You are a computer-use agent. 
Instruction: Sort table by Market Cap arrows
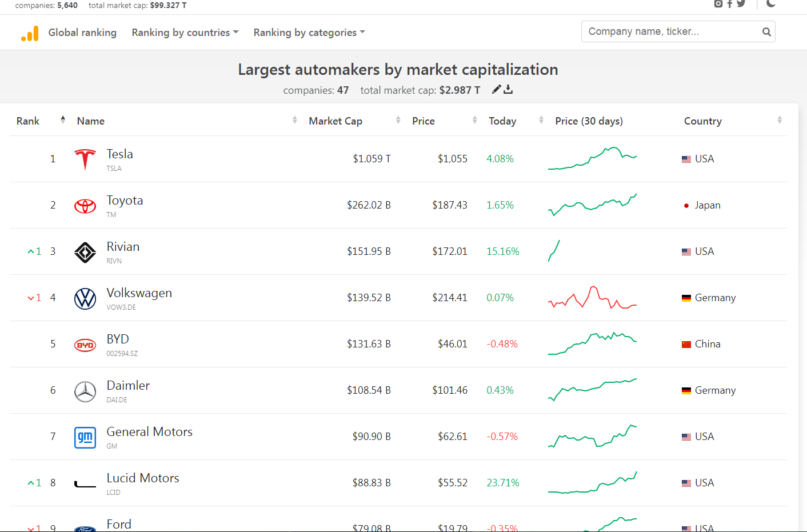(x=398, y=120)
